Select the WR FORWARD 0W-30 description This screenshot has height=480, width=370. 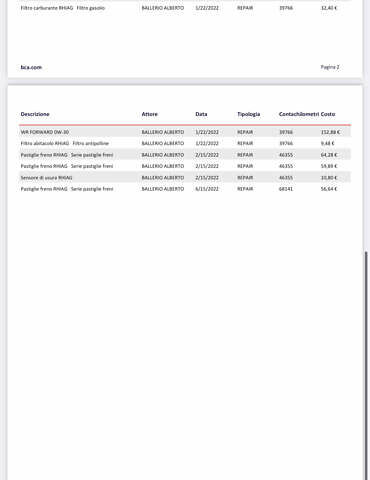45,132
